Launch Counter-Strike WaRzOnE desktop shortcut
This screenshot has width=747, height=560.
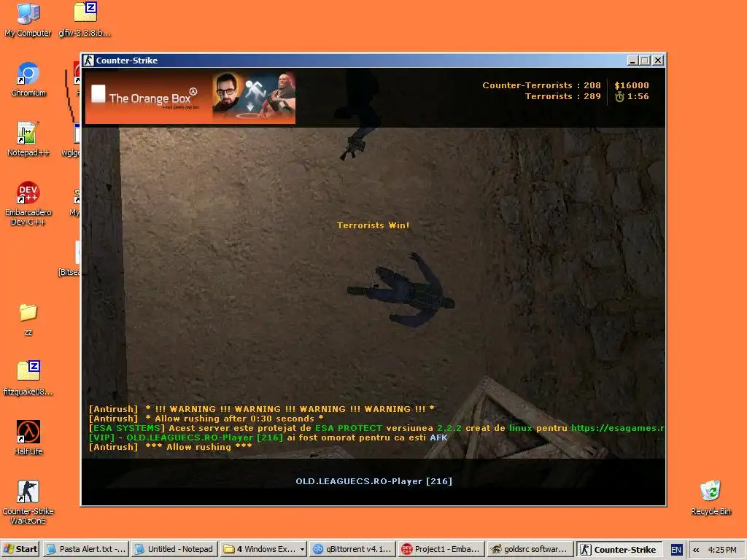tap(28, 502)
